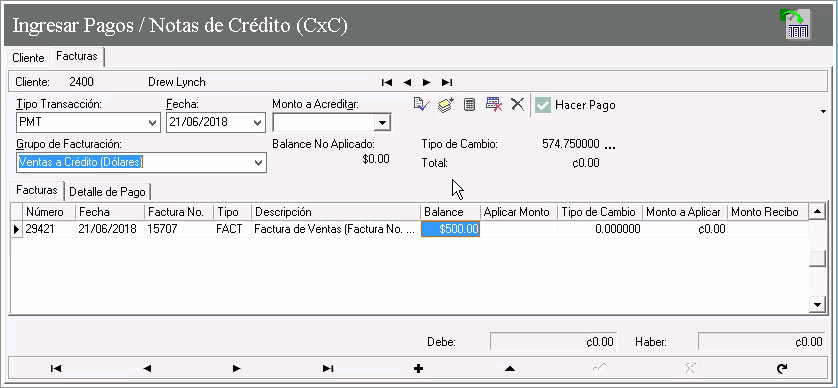Click Factura No. cell 15707
Screen dimensions: 838x388
(179, 229)
